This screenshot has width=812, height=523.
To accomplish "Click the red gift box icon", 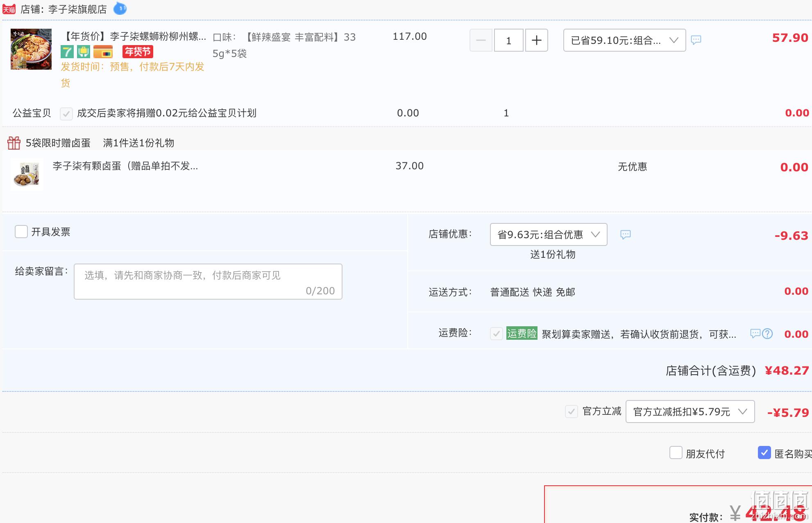I will tap(14, 143).
